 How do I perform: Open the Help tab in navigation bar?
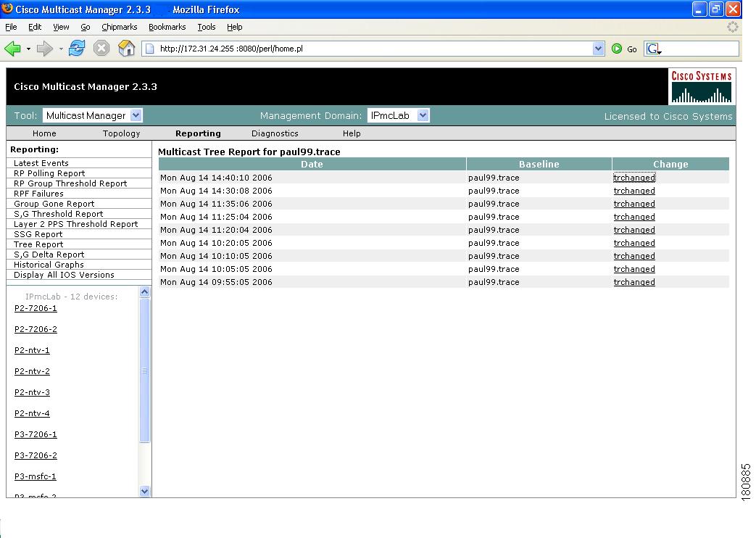pyautogui.click(x=352, y=133)
